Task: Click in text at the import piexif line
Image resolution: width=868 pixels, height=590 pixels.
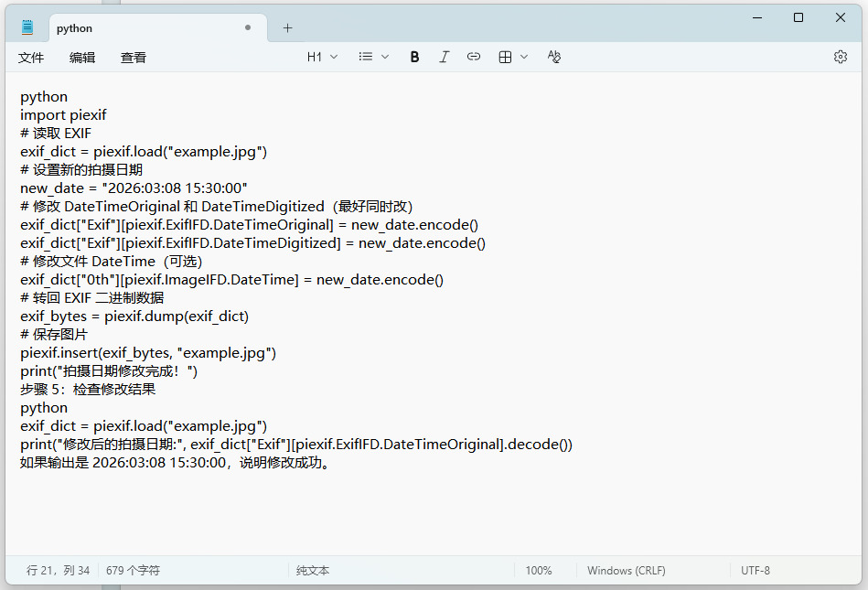Action: [x=64, y=115]
